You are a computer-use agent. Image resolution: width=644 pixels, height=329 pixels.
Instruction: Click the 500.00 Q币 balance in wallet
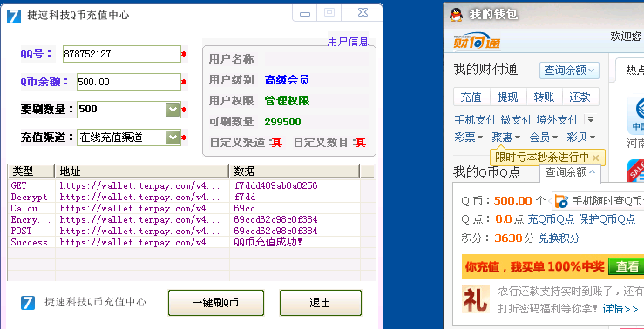click(513, 200)
